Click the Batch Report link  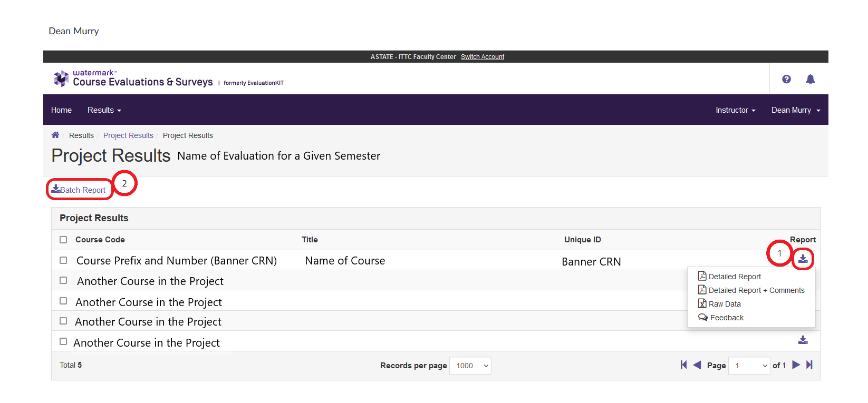tap(79, 190)
